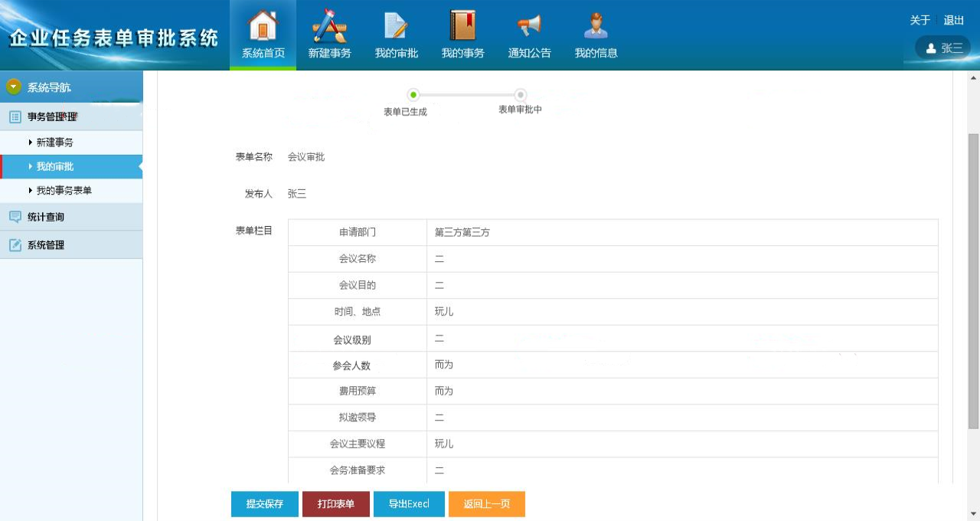Select 我的审批 in the sidebar tree

(54, 166)
